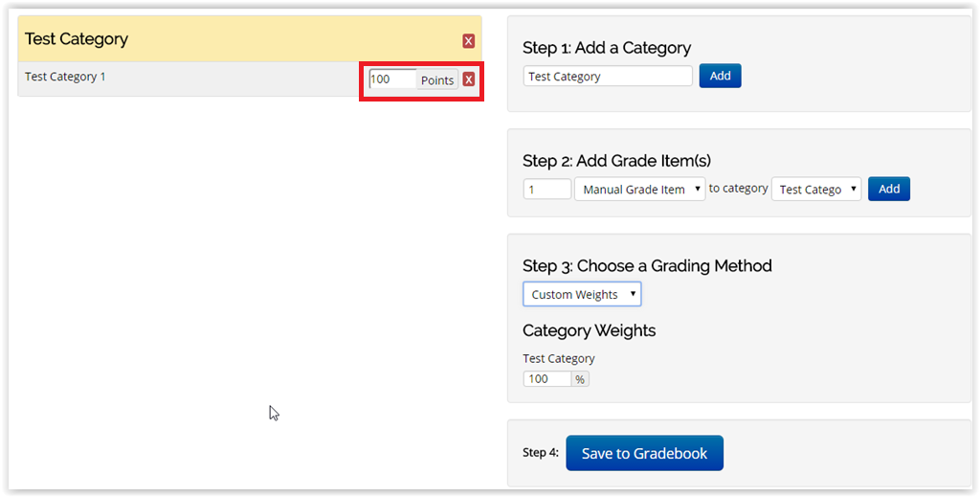Click the Test Category weight percent field

coord(546,379)
